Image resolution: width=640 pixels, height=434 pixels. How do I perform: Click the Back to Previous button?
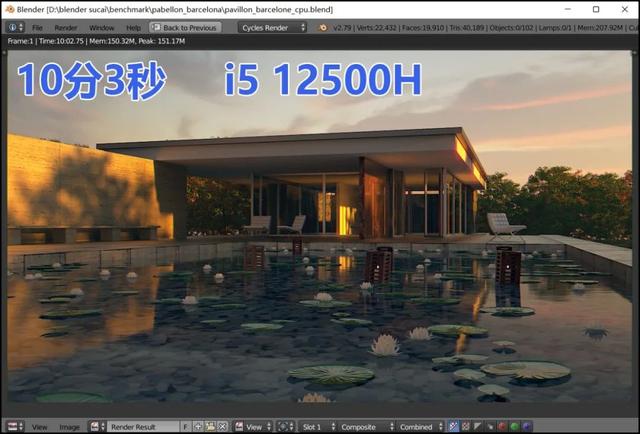(x=186, y=27)
